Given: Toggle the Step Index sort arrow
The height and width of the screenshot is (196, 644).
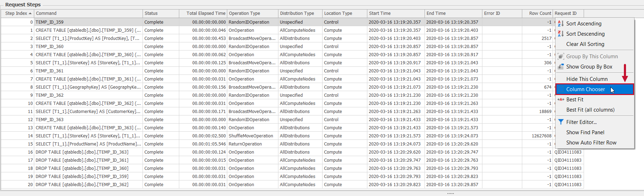Looking at the screenshot, I should 30,13.
